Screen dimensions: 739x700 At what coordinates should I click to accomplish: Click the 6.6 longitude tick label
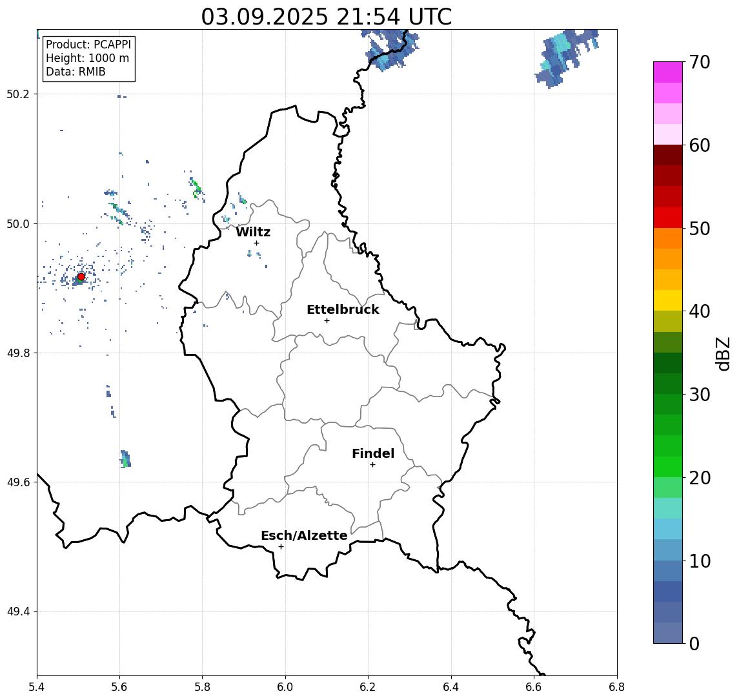[x=534, y=687]
